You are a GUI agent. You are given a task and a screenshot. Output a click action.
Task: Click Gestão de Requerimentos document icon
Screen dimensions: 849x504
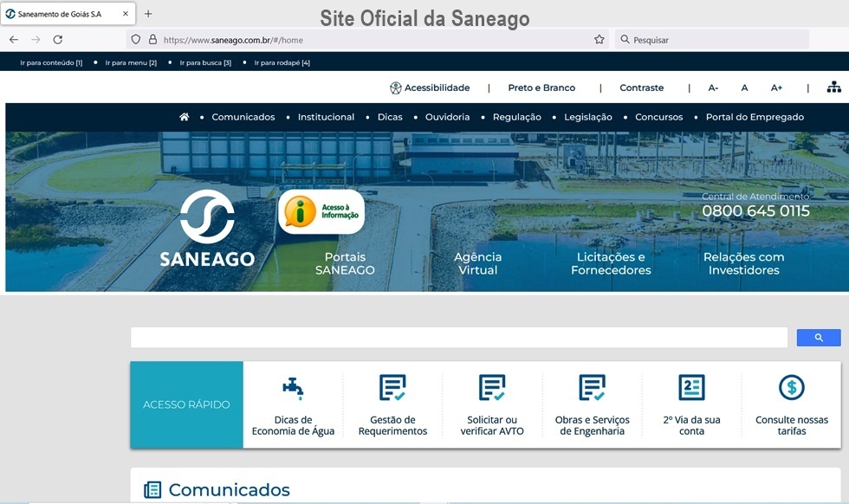pyautogui.click(x=392, y=388)
